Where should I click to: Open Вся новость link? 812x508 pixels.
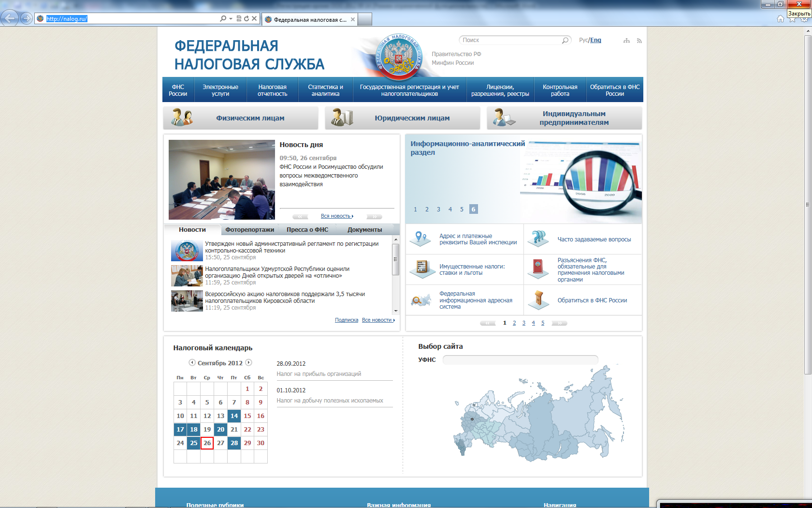click(x=337, y=216)
